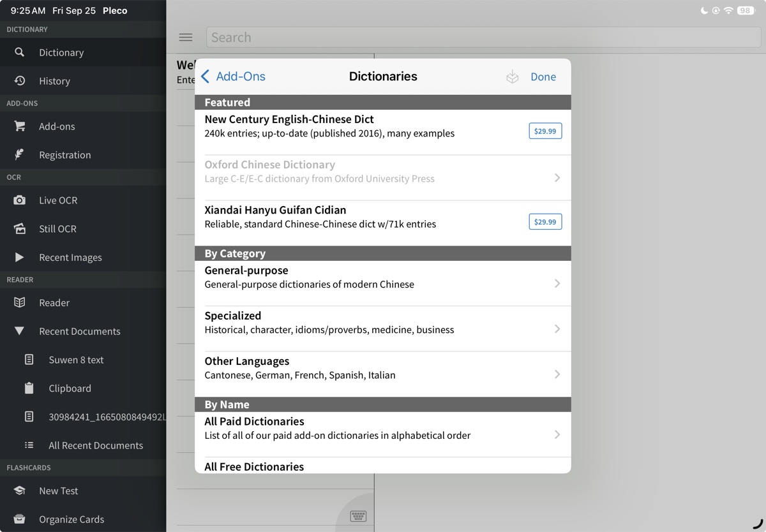Select Registration in the sidebar
This screenshot has height=532, width=766.
tap(83, 154)
